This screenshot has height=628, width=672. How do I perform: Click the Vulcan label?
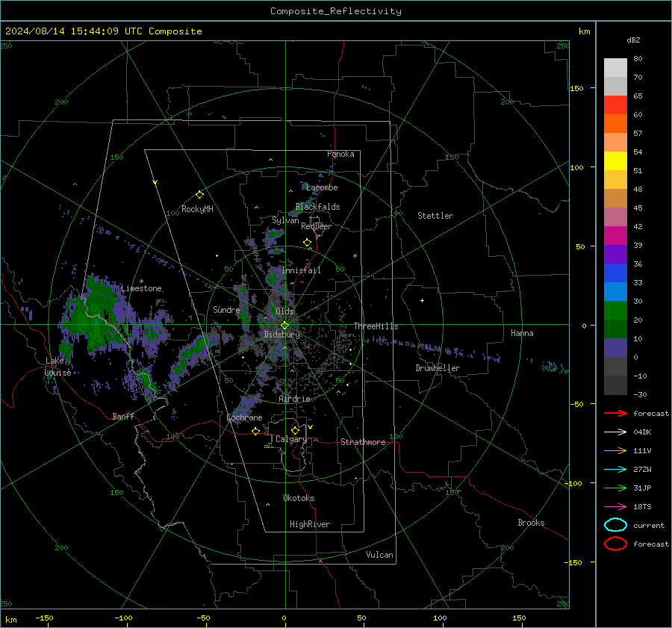(x=379, y=555)
